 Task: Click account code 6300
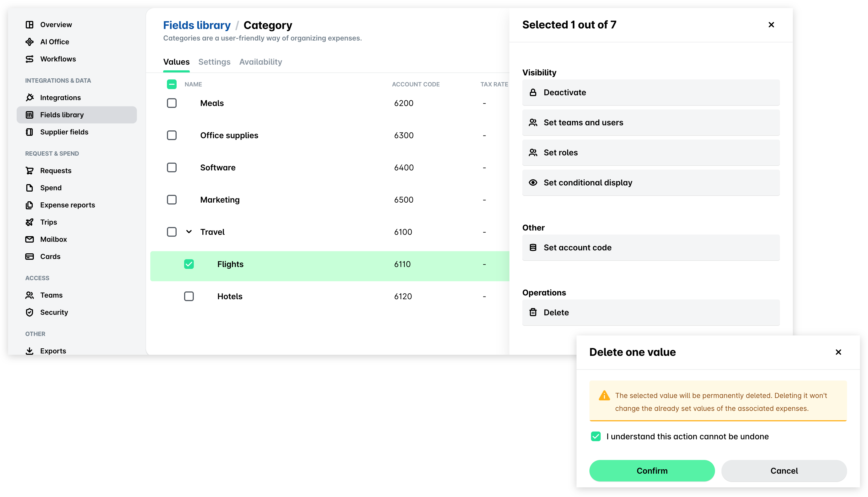404,135
